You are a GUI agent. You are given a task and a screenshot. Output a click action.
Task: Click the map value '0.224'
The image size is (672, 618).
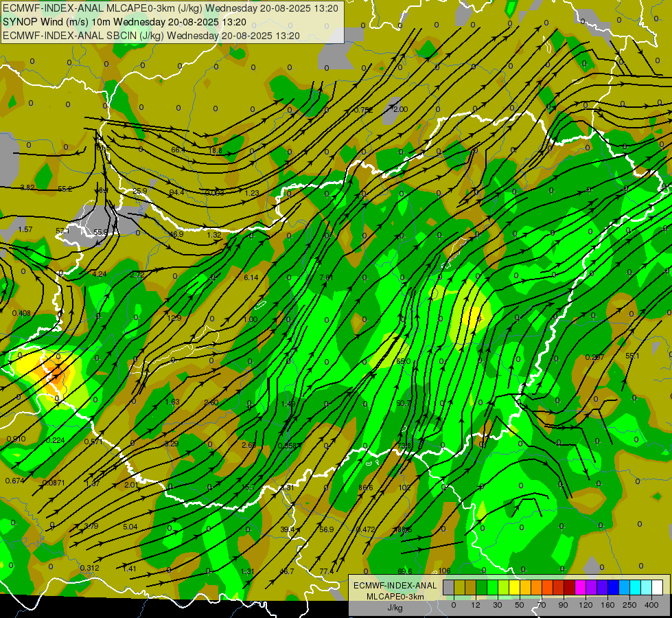[56, 440]
